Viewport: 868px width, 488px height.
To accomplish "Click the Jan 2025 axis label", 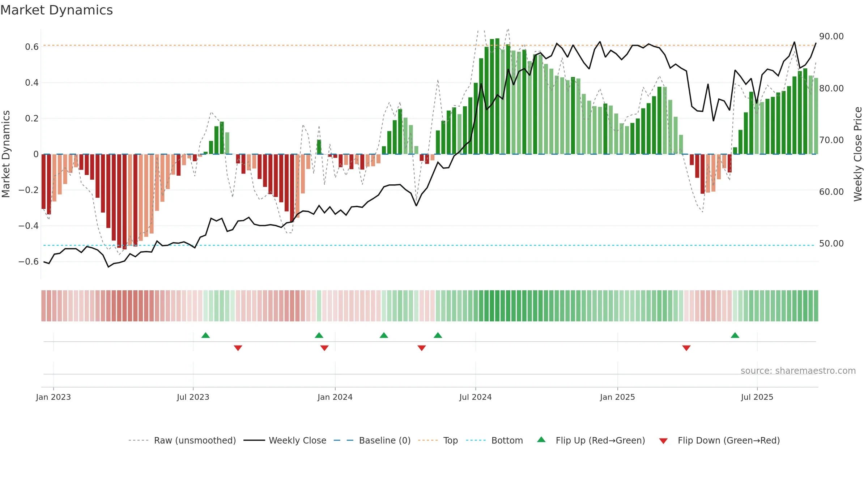I will tap(617, 397).
